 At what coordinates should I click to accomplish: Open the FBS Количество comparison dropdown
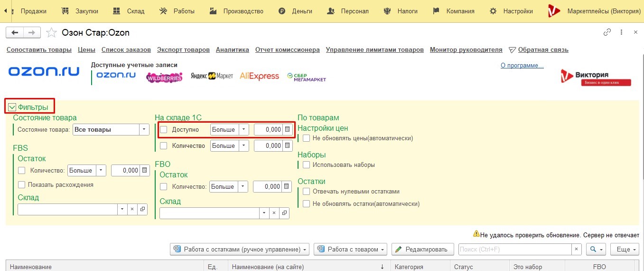(101, 170)
